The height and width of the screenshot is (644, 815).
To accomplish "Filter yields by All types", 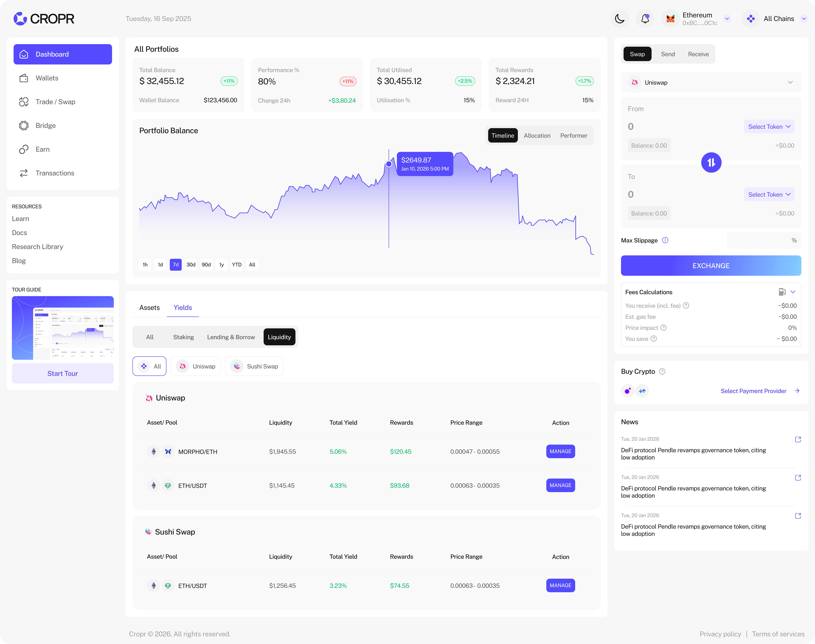I will (150, 337).
